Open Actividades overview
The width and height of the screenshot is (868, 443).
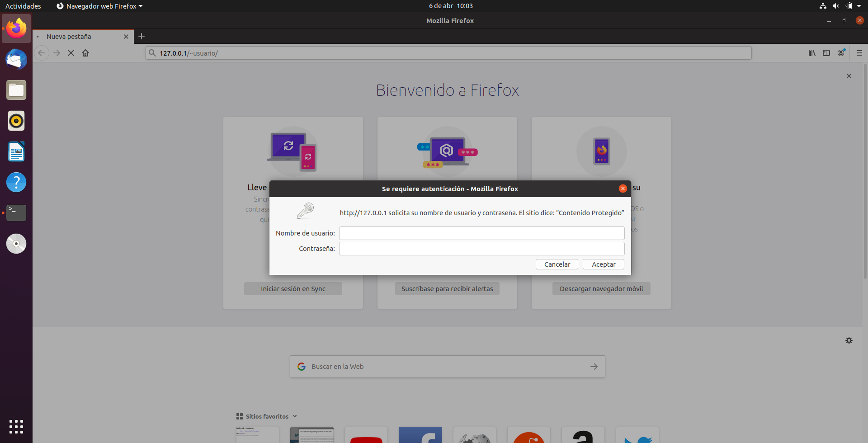(23, 6)
